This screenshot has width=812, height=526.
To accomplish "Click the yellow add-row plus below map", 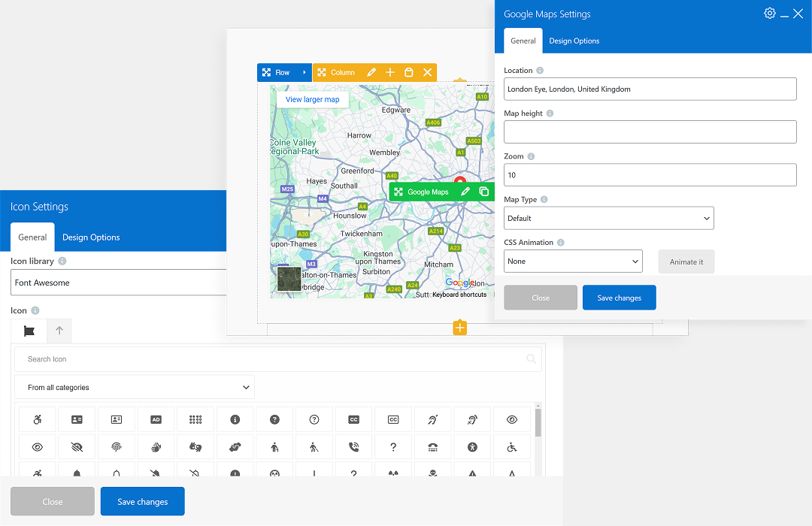I will [460, 328].
